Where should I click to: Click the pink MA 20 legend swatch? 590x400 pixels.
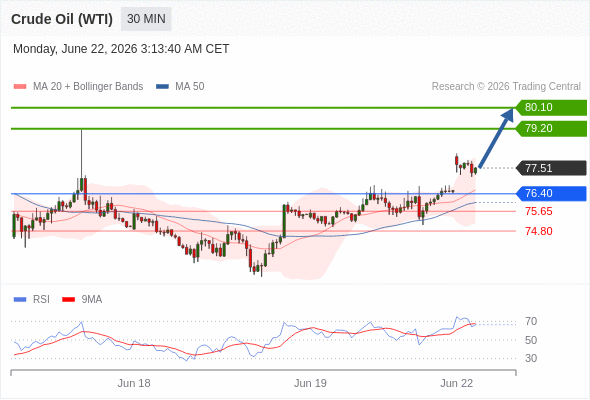[20, 87]
